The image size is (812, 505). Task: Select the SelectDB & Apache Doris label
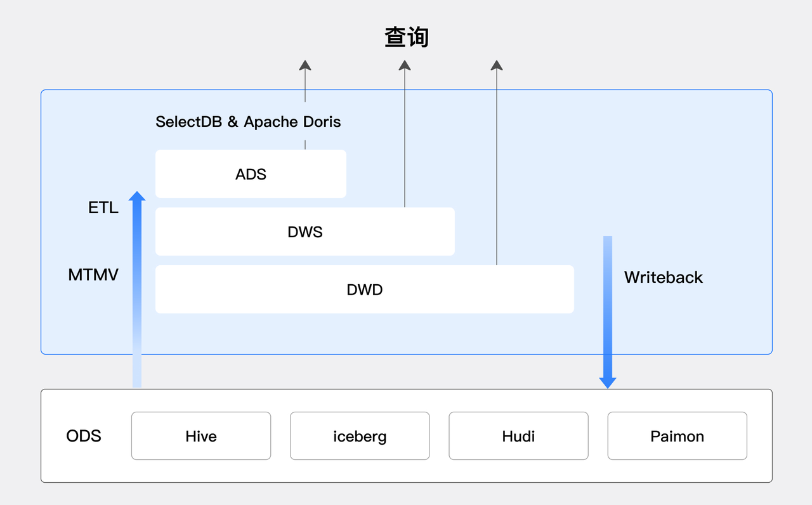pyautogui.click(x=248, y=122)
